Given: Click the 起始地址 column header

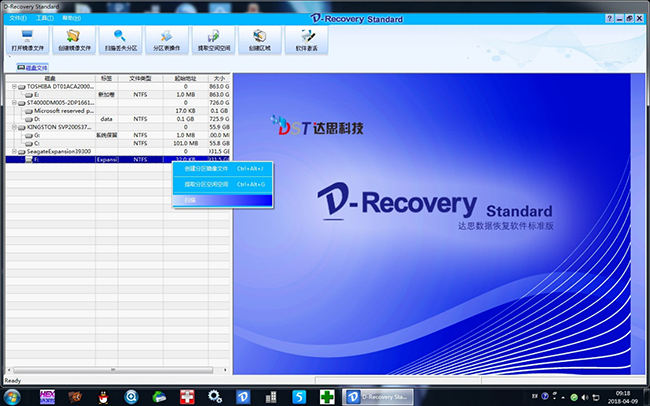Looking at the screenshot, I should pos(185,78).
